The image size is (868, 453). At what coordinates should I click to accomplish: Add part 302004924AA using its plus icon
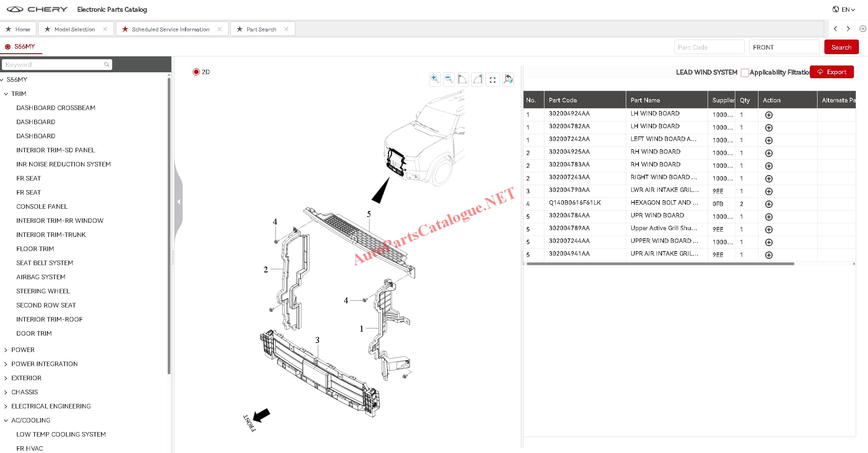769,115
